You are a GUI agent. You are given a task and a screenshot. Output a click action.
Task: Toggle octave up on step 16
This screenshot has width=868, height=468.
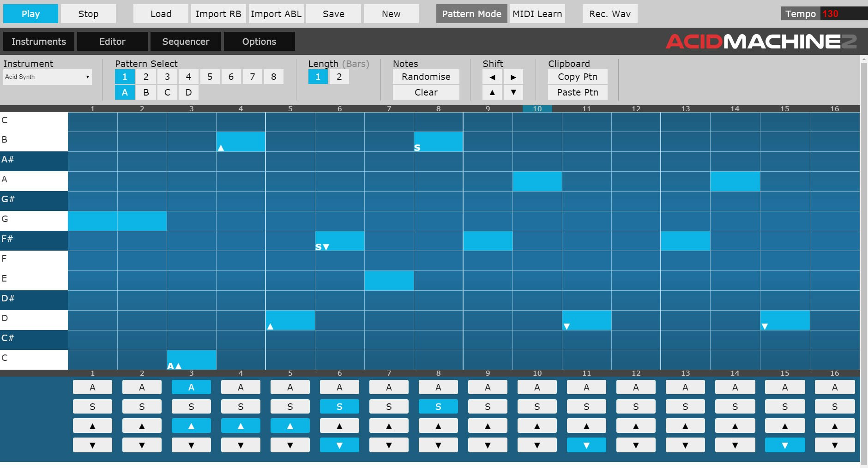pyautogui.click(x=835, y=426)
